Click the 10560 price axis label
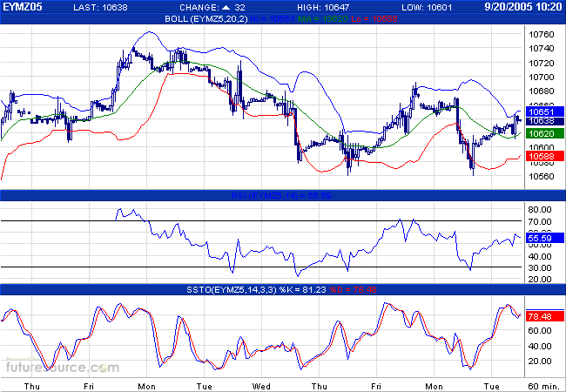566x392 pixels. (x=541, y=177)
